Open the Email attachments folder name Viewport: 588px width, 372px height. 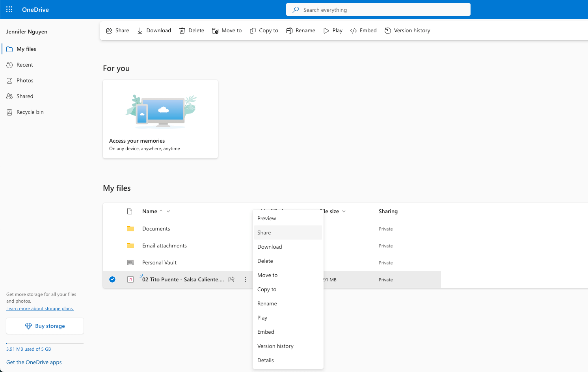coord(164,246)
